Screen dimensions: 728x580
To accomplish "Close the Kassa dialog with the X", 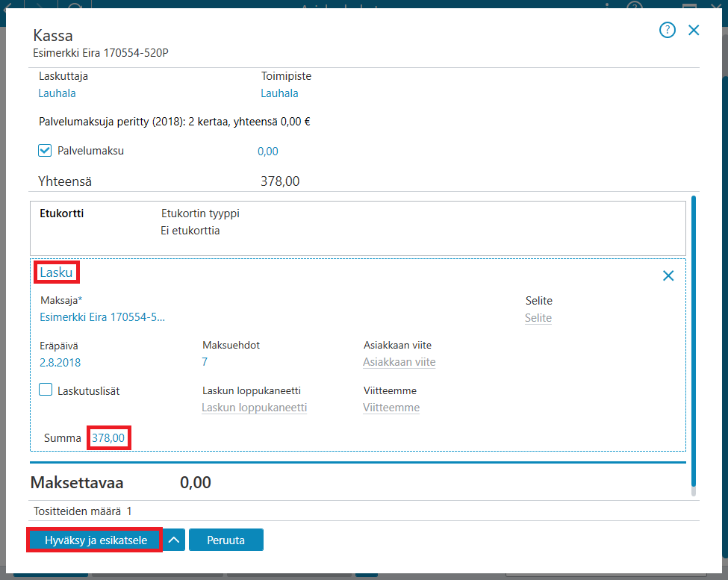I will tap(694, 30).
